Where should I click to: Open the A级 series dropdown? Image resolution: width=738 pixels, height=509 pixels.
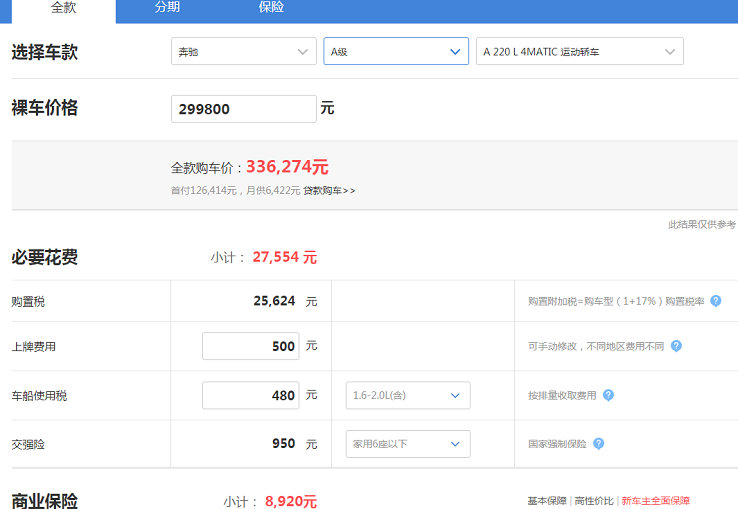pyautogui.click(x=396, y=51)
